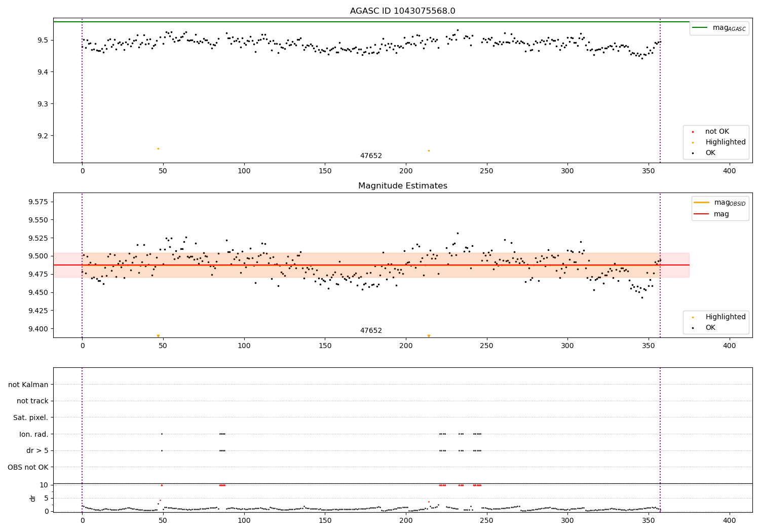Click "OK" in the Magnitude Estimates legend

pyautogui.click(x=710, y=328)
